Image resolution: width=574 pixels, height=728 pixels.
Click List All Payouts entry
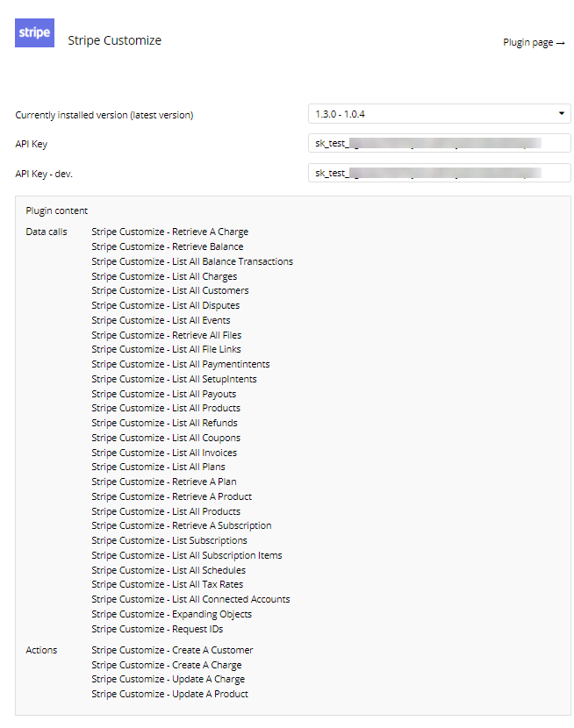point(163,394)
